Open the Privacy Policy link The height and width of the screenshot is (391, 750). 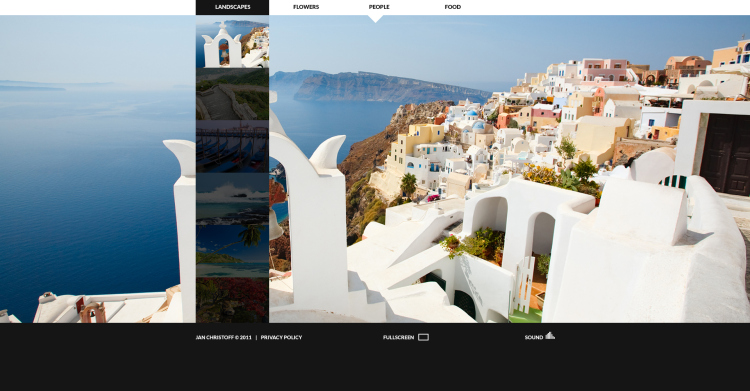click(x=281, y=337)
